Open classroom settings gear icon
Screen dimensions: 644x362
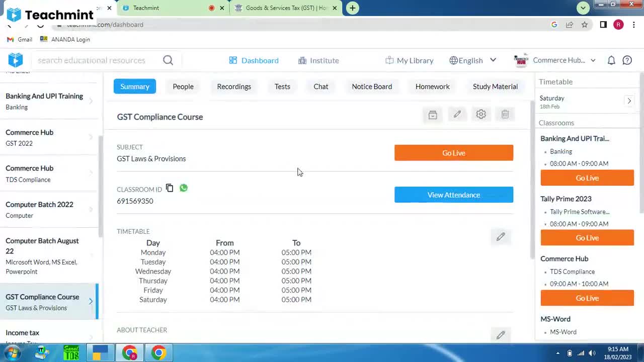(481, 115)
